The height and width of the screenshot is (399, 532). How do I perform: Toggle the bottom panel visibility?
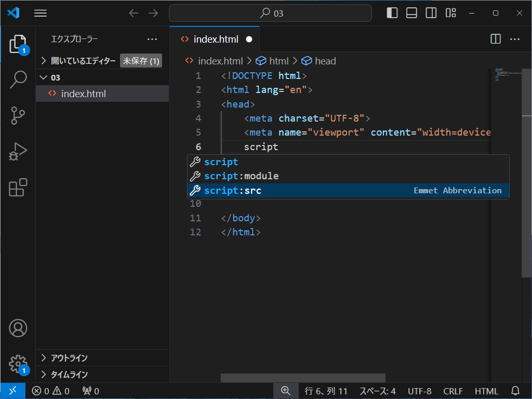click(x=411, y=12)
